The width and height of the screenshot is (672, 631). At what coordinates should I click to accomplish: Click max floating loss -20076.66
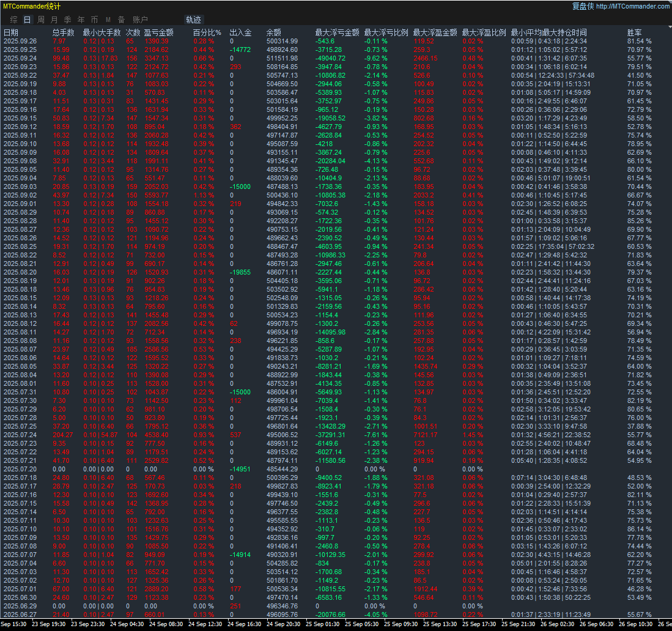click(x=330, y=614)
